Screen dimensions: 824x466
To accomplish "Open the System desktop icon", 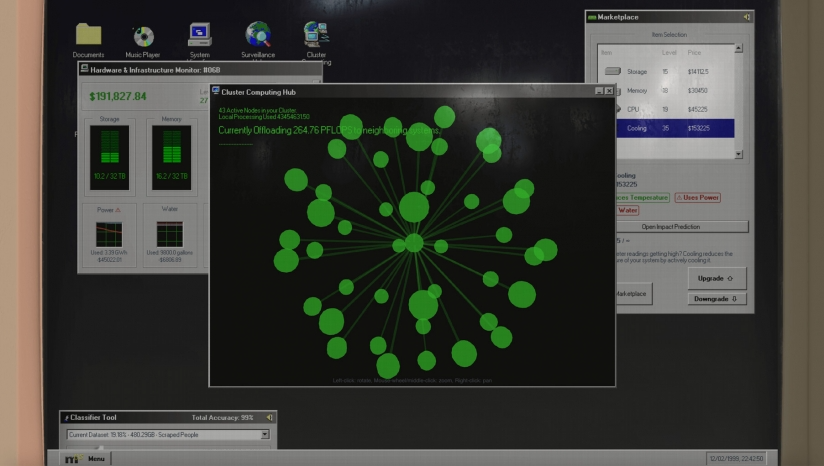I will click(x=200, y=35).
